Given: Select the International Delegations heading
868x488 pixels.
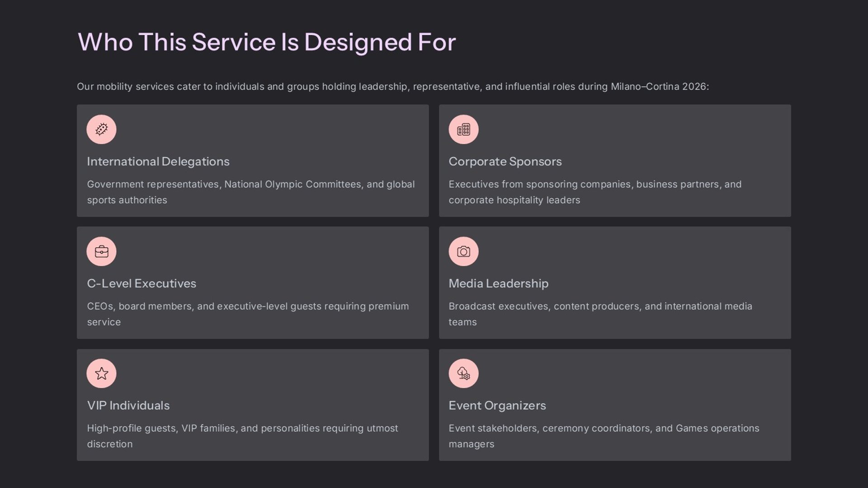Looking at the screenshot, I should [x=158, y=162].
